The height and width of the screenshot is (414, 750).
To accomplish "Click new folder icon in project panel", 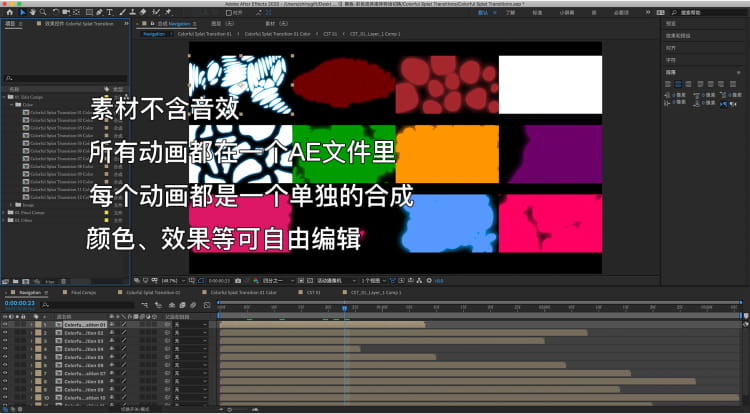I will click(x=15, y=282).
